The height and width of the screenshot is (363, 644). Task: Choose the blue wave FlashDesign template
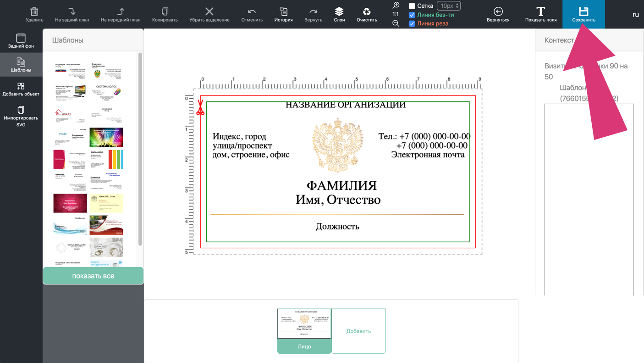[x=70, y=225]
